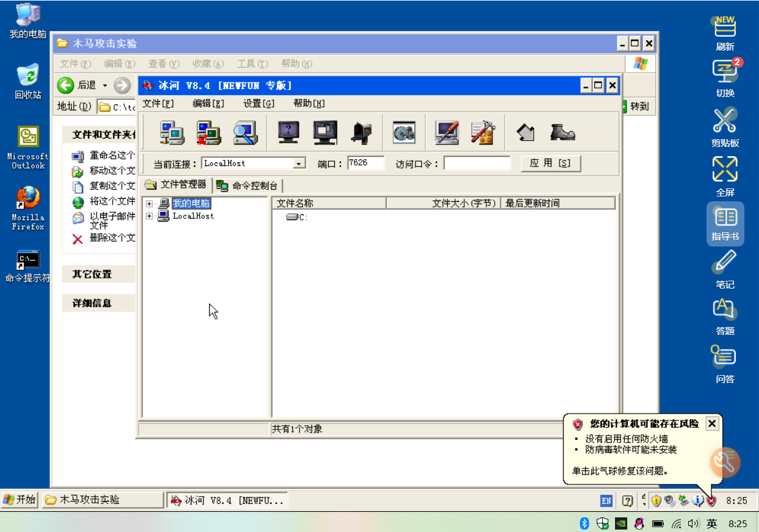Click the 访问口令 password field

click(x=477, y=163)
